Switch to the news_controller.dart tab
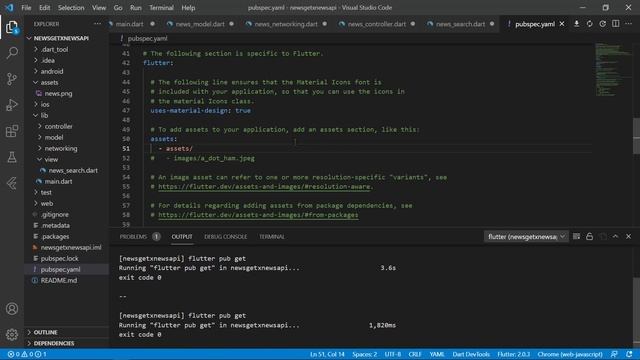This screenshot has height=360, width=640. (x=377, y=24)
